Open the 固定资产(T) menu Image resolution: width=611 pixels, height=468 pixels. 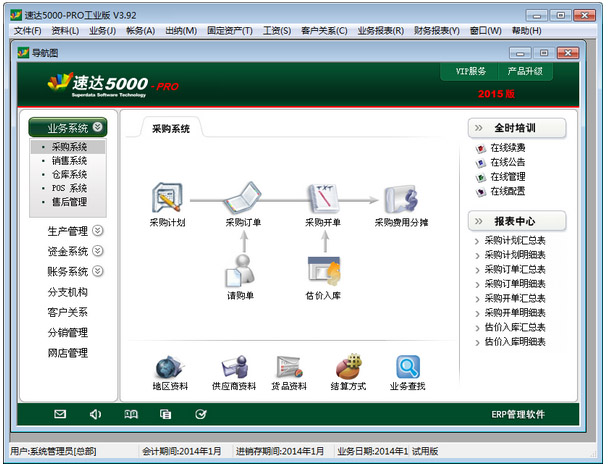230,30
